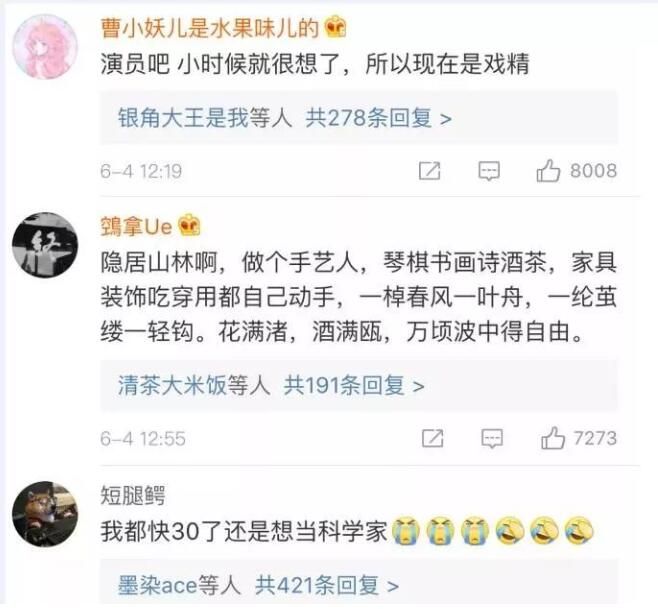This screenshot has height=609, width=658.
Task: Expand the 共278条回复 replies
Action: point(379,118)
